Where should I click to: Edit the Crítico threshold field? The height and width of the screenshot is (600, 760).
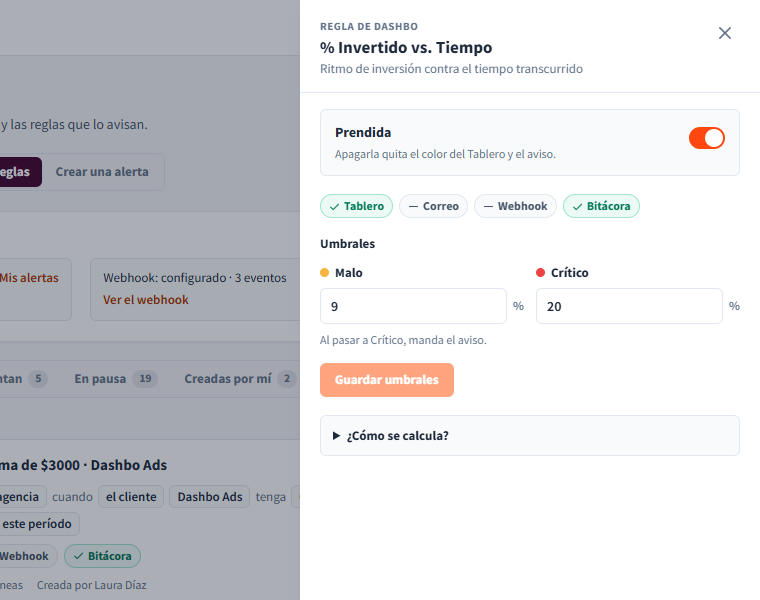click(629, 306)
